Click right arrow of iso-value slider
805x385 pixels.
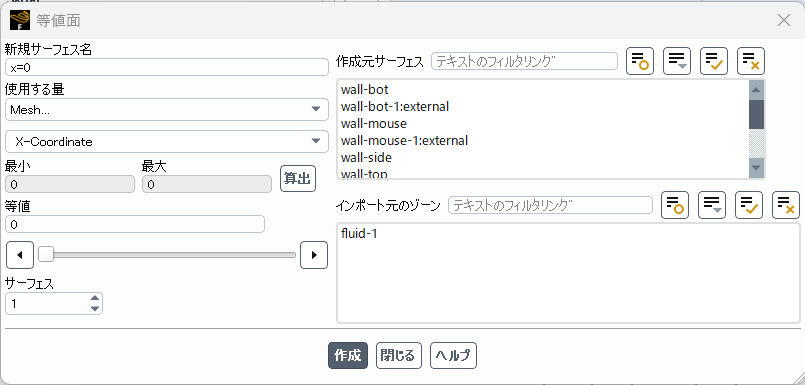click(314, 255)
